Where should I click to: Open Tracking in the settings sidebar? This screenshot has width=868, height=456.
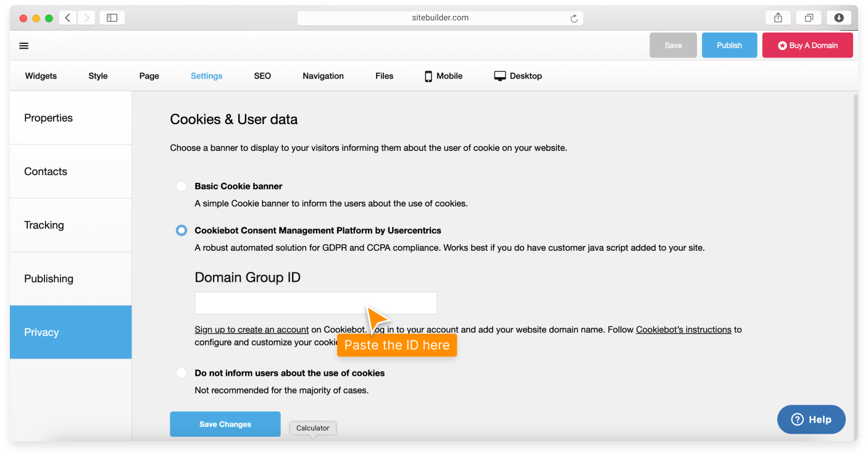pyautogui.click(x=44, y=225)
